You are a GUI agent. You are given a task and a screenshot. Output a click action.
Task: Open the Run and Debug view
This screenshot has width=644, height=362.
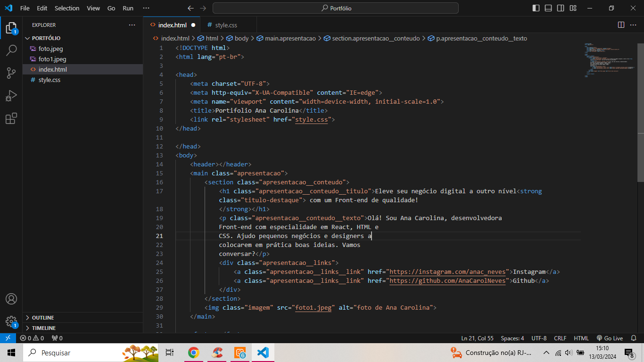pos(11,96)
